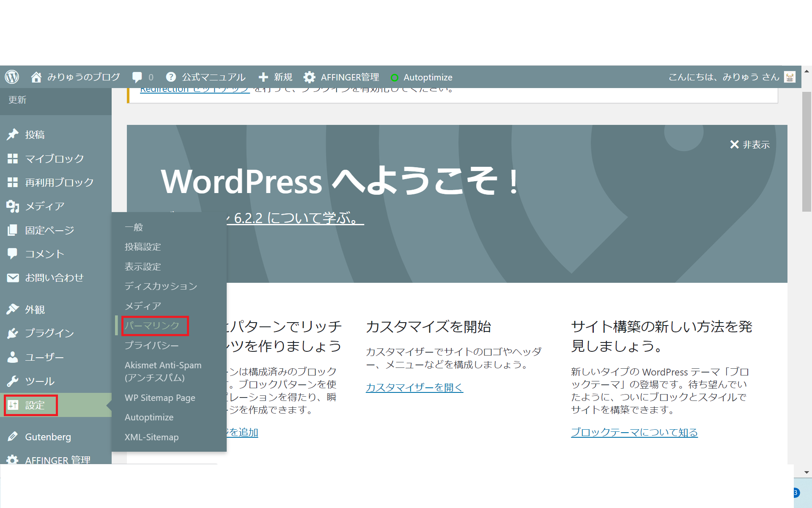Viewport: 812px width, 508px height.
Task: Click the 6.2.2 について学ぶ link
Action: [295, 218]
